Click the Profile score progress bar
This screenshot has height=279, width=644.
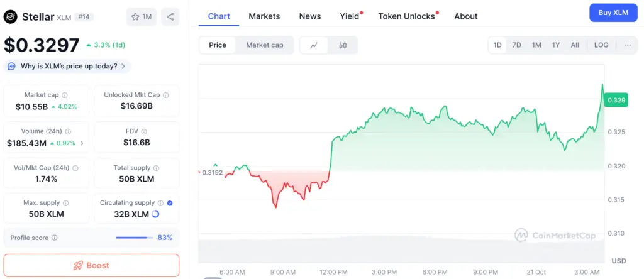(134, 238)
